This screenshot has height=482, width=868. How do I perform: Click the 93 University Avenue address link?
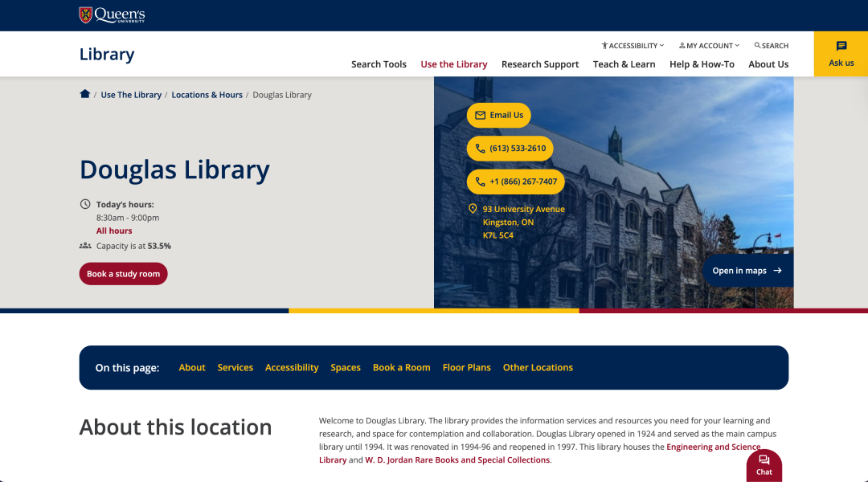(523, 210)
